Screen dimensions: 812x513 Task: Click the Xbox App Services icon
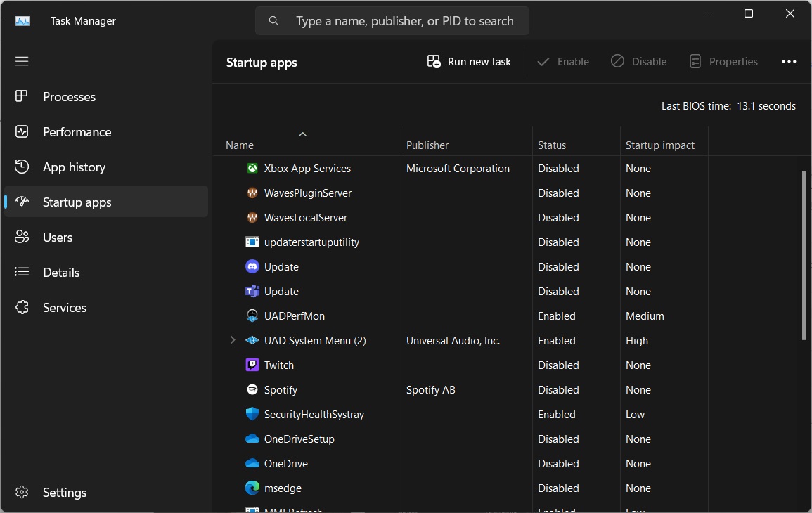coord(252,169)
